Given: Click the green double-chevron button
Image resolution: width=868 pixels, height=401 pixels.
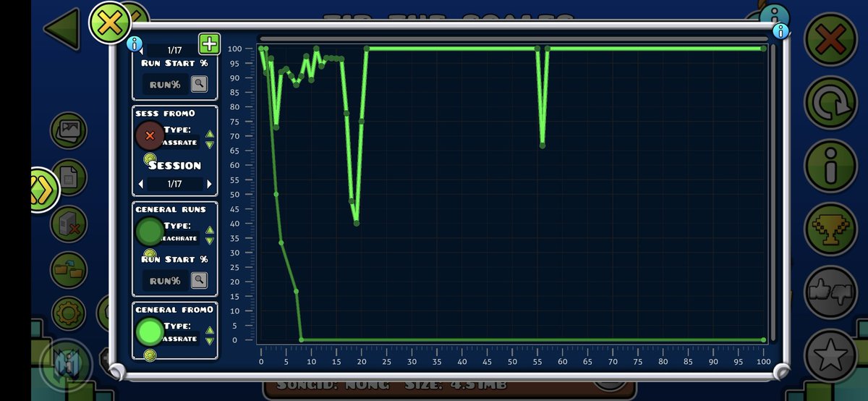Looking at the screenshot, I should point(43,189).
